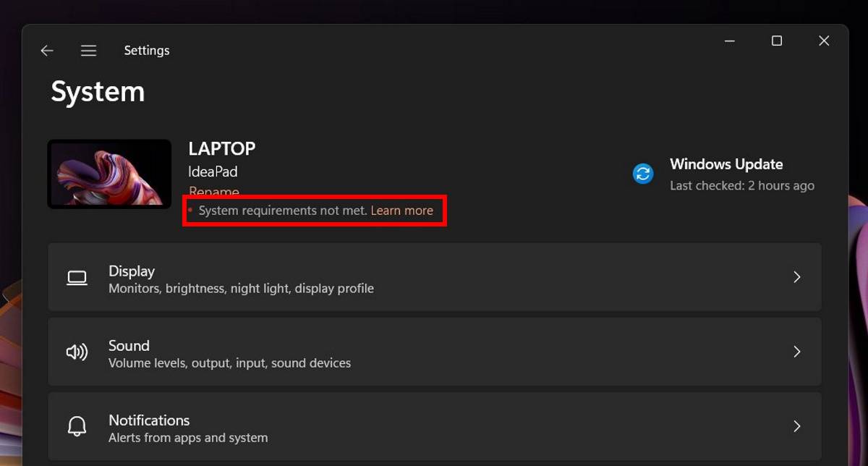Expand the Notifications settings row

click(796, 426)
